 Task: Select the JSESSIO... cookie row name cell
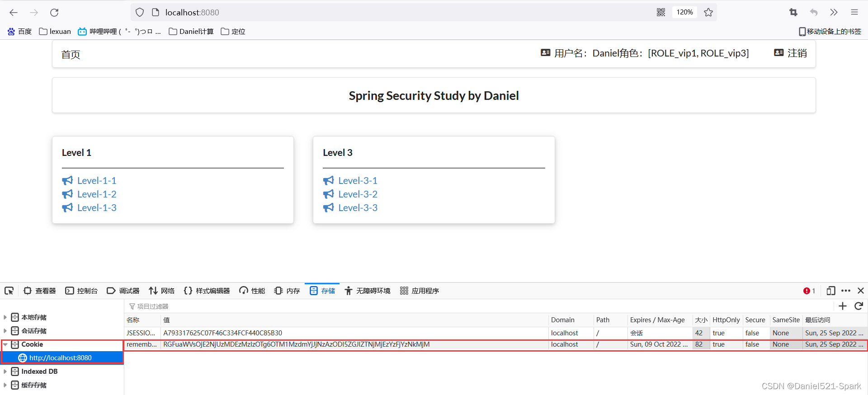point(142,333)
